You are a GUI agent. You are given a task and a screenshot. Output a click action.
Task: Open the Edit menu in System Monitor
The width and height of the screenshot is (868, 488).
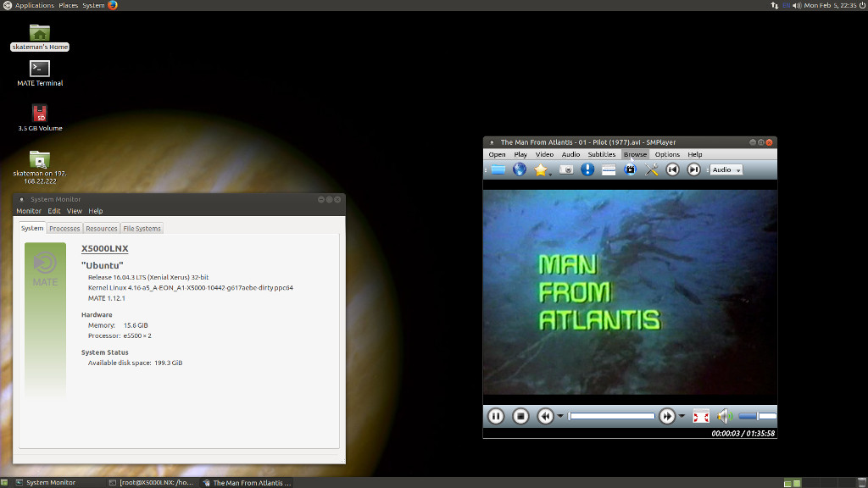point(53,211)
